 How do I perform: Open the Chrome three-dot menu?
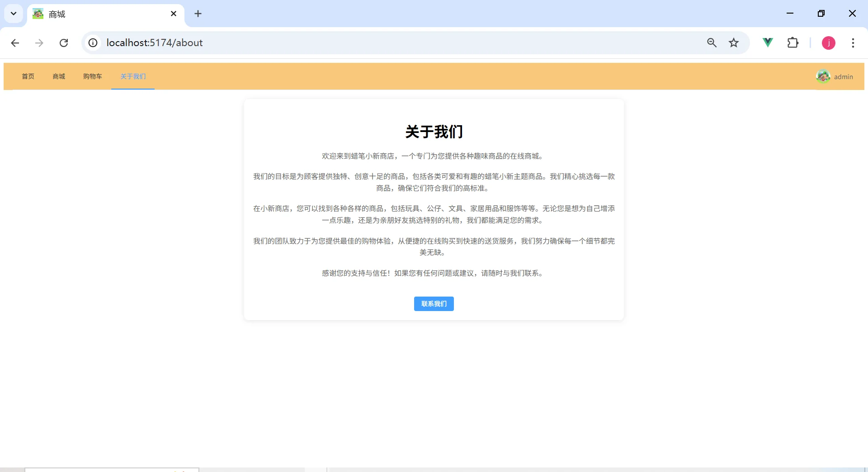[853, 43]
